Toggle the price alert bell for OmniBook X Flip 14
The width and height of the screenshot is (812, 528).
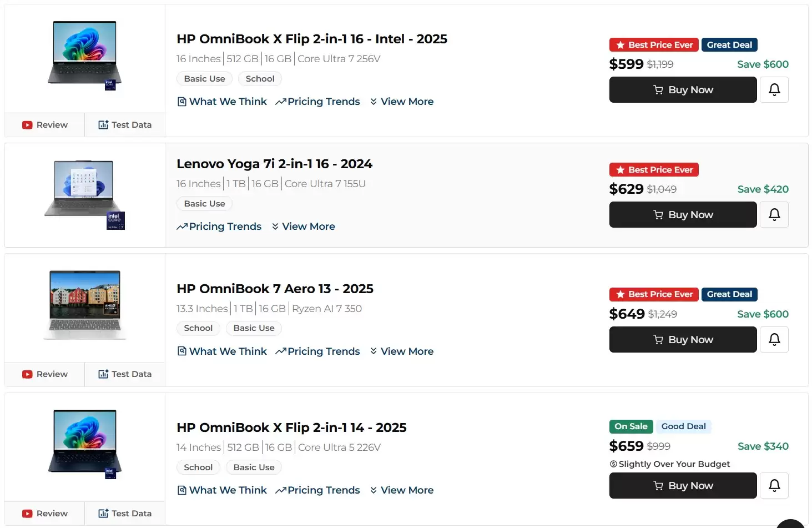tap(774, 485)
